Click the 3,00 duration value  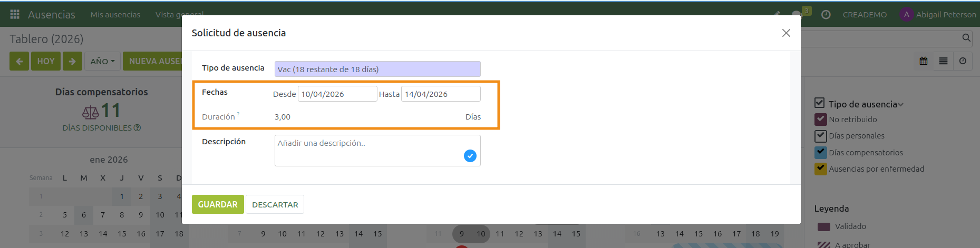click(x=283, y=117)
